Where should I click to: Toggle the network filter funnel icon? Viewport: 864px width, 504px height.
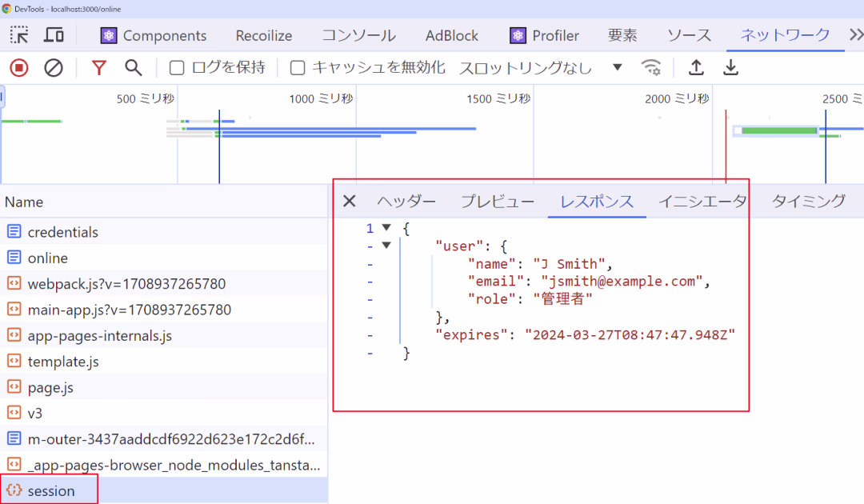pyautogui.click(x=98, y=68)
